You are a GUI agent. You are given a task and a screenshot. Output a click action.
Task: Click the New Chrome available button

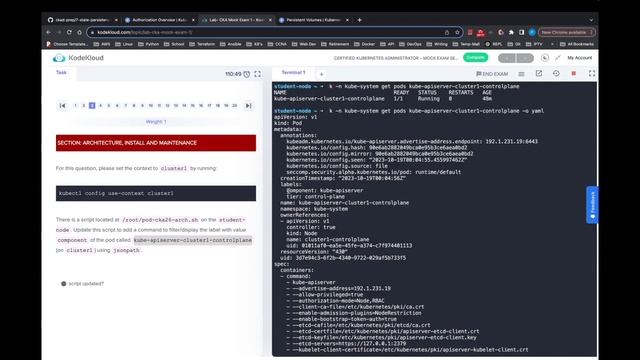click(x=567, y=32)
